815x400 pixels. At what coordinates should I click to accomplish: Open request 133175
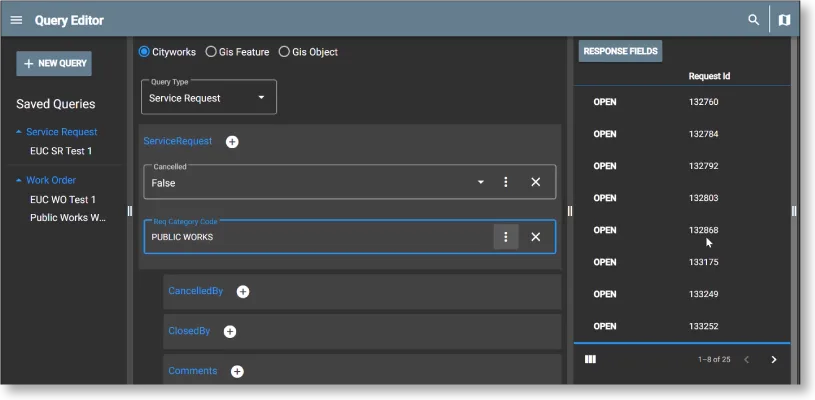click(x=605, y=262)
